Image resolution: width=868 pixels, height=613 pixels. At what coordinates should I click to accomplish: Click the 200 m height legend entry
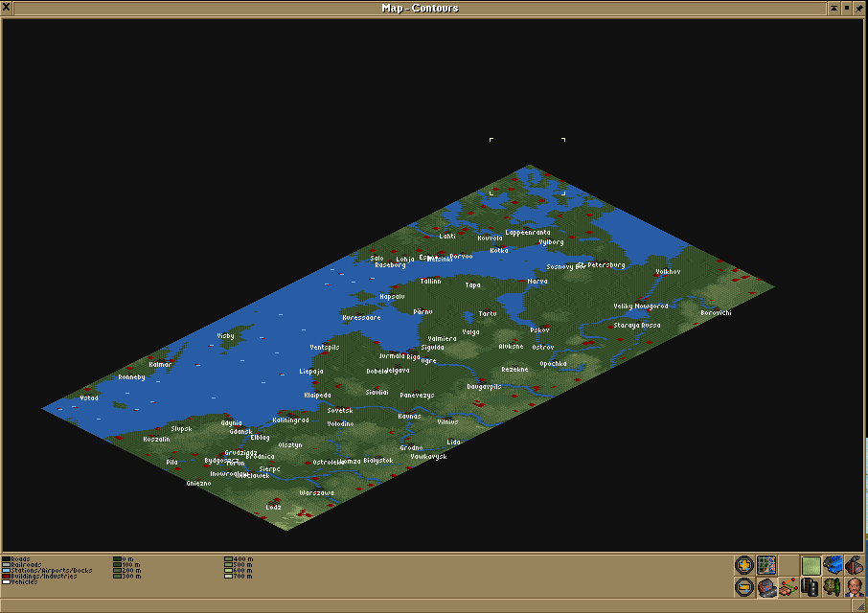coord(126,571)
